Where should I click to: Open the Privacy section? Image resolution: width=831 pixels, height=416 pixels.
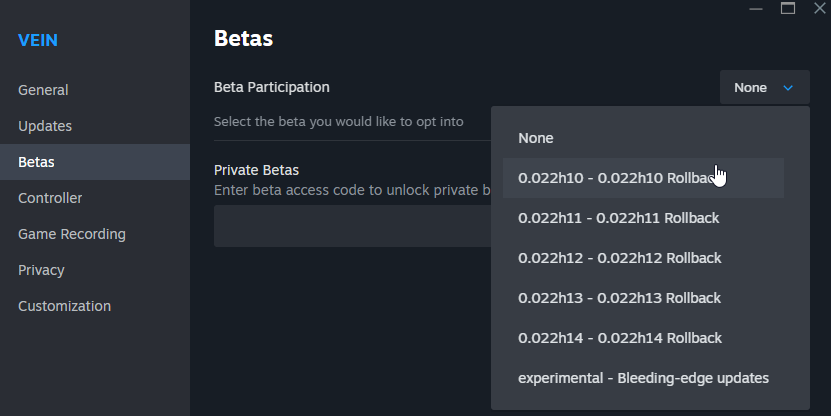(x=41, y=270)
